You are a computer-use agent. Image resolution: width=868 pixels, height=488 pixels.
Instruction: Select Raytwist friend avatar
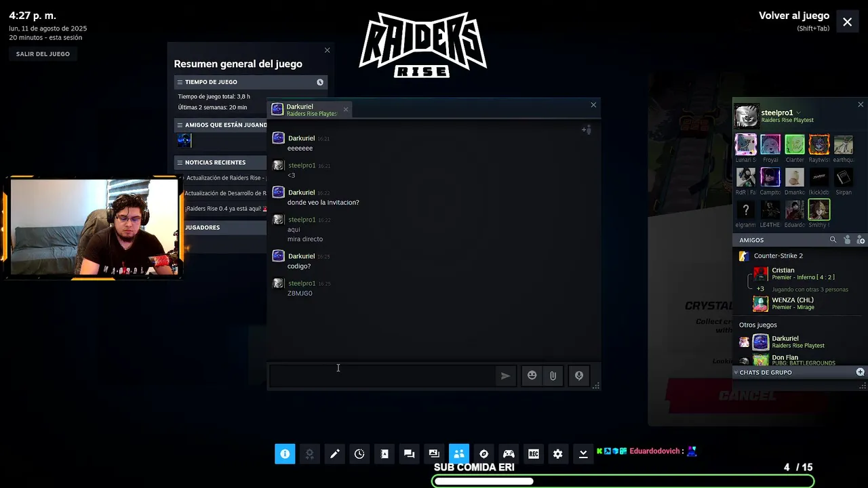pyautogui.click(x=819, y=144)
